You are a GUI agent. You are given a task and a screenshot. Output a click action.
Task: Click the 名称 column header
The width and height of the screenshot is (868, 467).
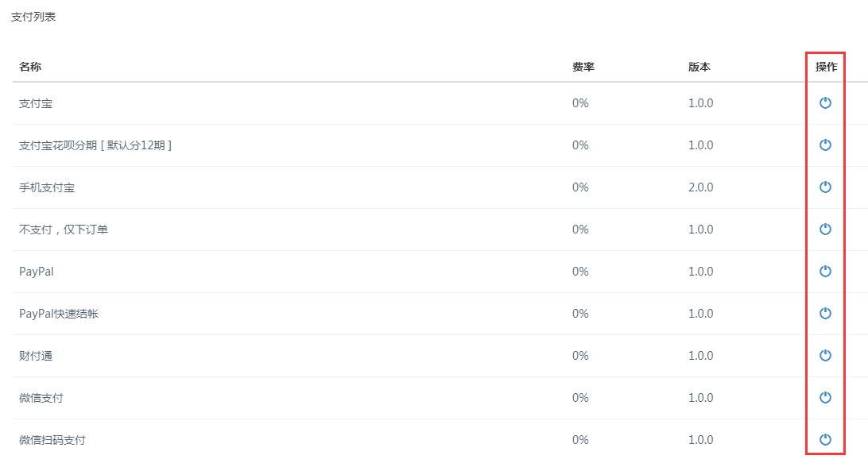[30, 67]
